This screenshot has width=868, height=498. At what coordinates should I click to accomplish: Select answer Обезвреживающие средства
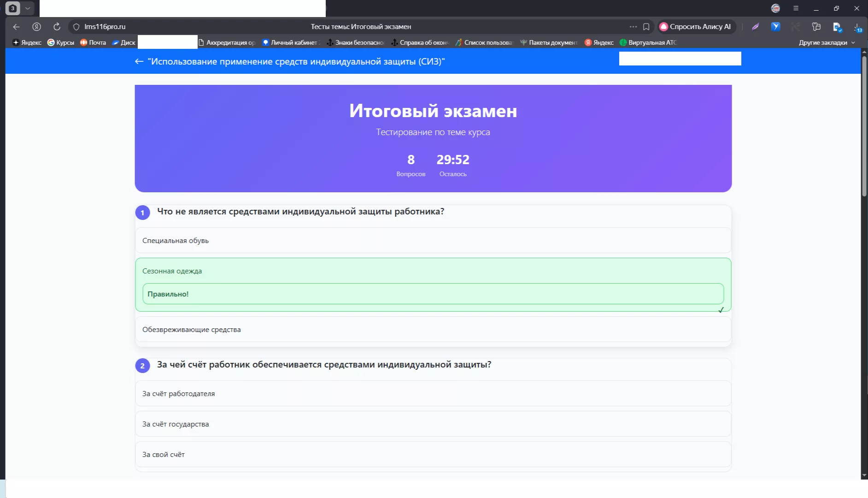[433, 329]
